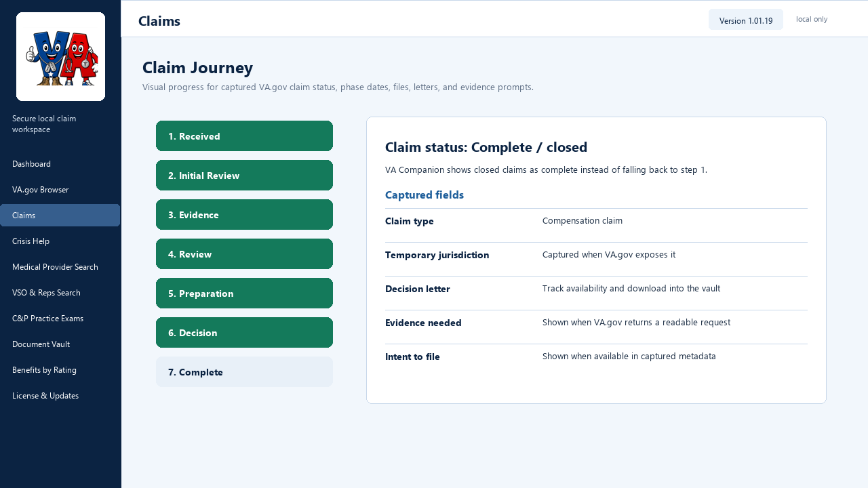Click the closed claims explanation sentence
Screen dimensions: 868x488
coord(546,170)
